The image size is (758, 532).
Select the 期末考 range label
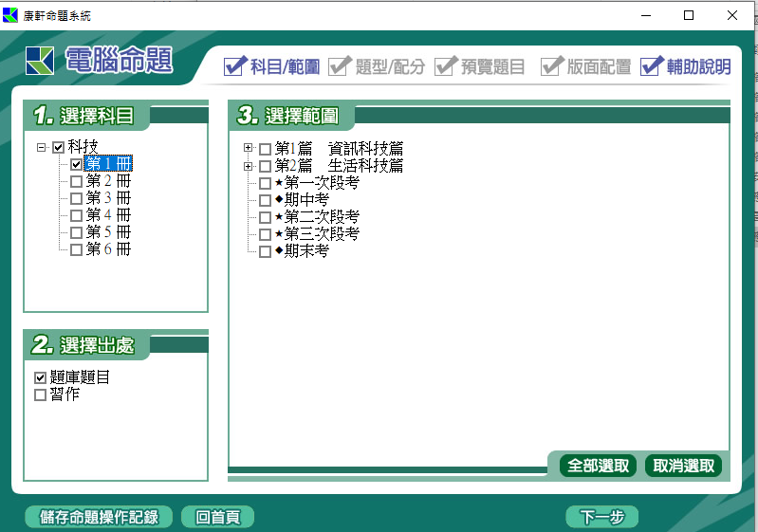click(302, 251)
